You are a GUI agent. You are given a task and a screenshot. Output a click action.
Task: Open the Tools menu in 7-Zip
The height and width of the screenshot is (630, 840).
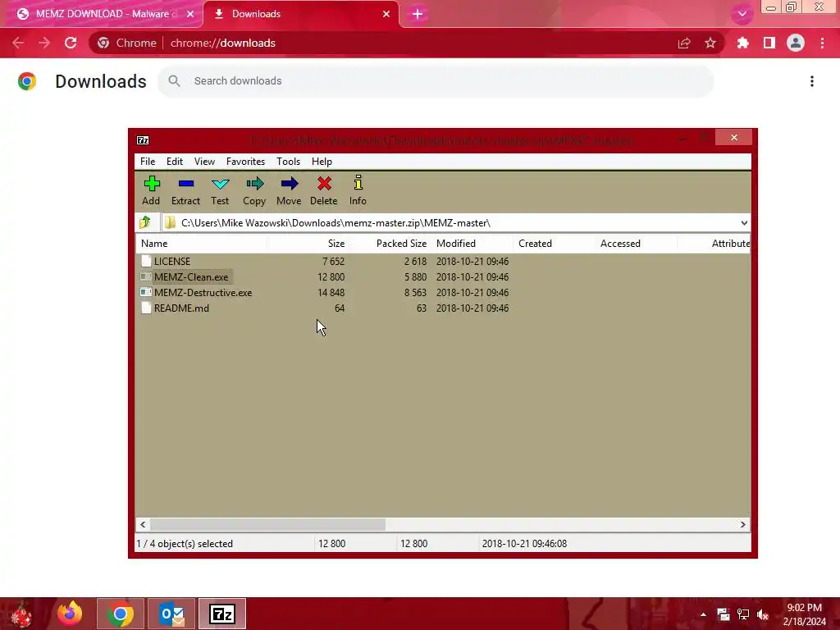coord(288,162)
